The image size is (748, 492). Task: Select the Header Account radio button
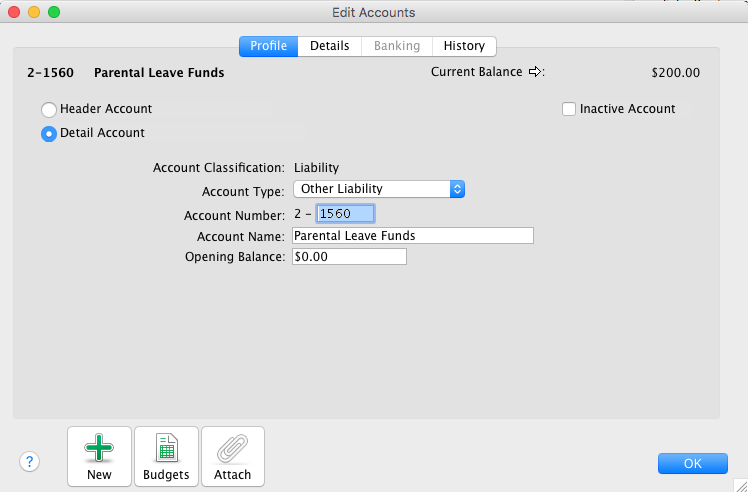pos(48,109)
